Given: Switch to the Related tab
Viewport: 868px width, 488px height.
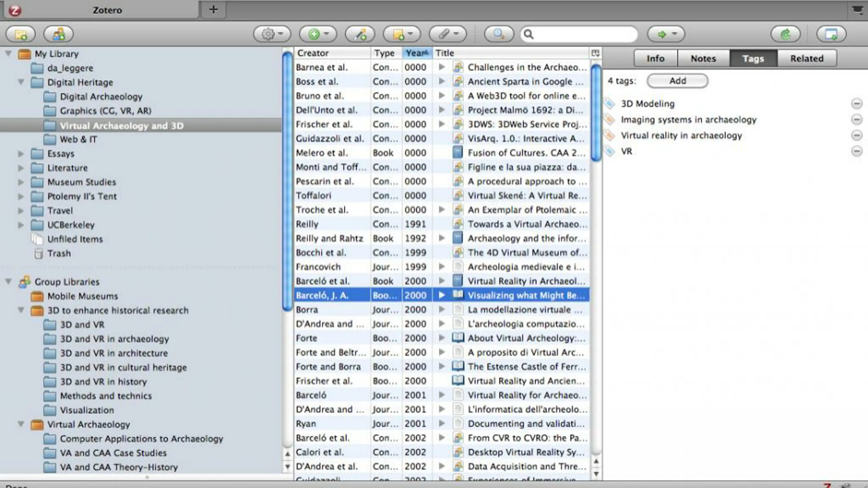Looking at the screenshot, I should [807, 58].
